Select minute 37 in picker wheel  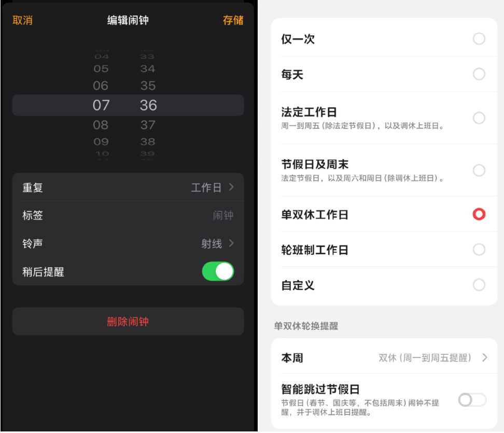click(x=148, y=125)
